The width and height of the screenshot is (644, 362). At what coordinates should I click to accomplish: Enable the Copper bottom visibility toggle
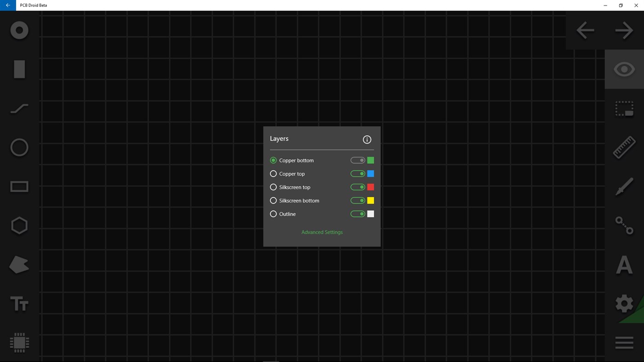pyautogui.click(x=358, y=160)
